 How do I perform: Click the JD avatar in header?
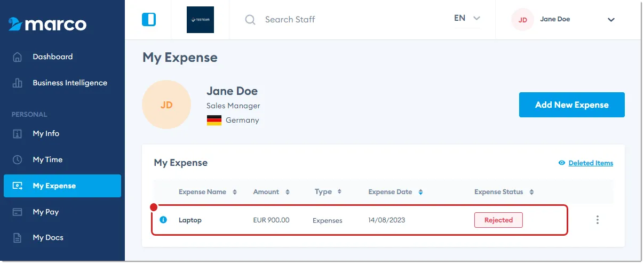523,20
